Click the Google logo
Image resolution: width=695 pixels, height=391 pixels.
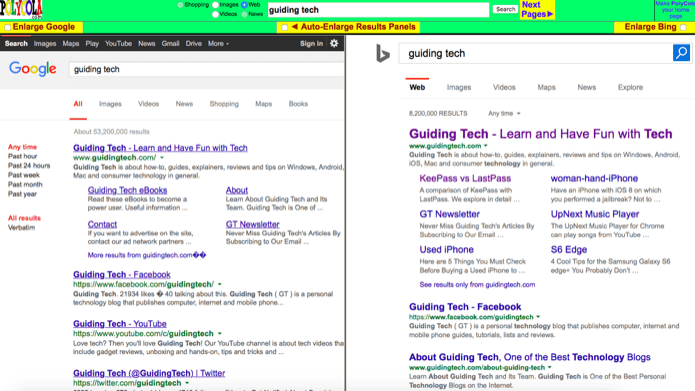[33, 69]
